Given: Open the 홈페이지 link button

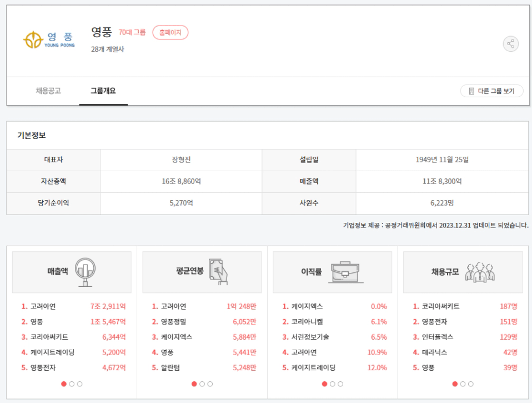Looking at the screenshot, I should point(170,33).
